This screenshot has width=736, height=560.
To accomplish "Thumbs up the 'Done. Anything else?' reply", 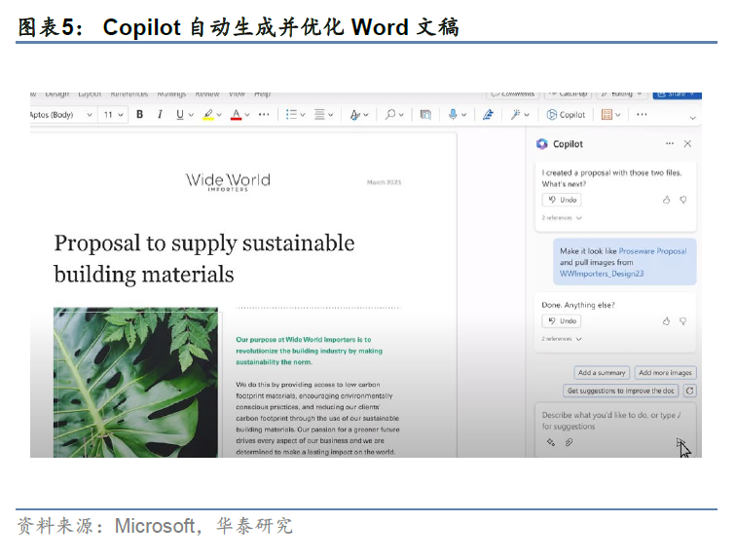I will [666, 321].
